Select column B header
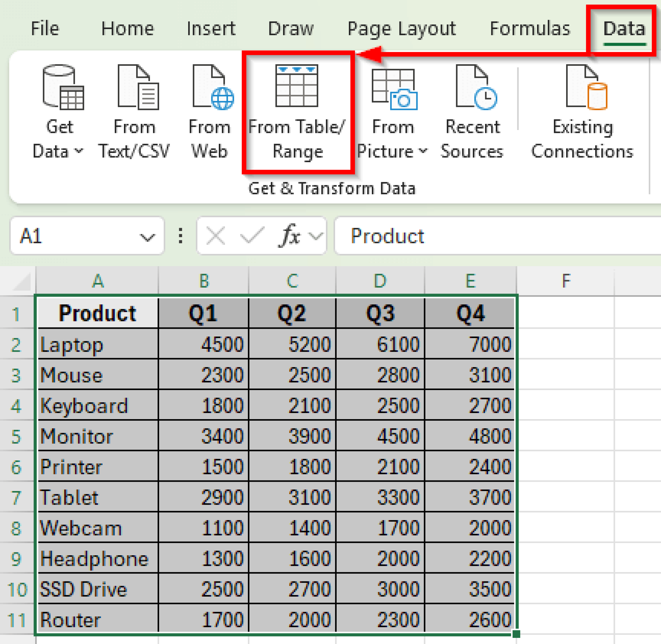 203,281
